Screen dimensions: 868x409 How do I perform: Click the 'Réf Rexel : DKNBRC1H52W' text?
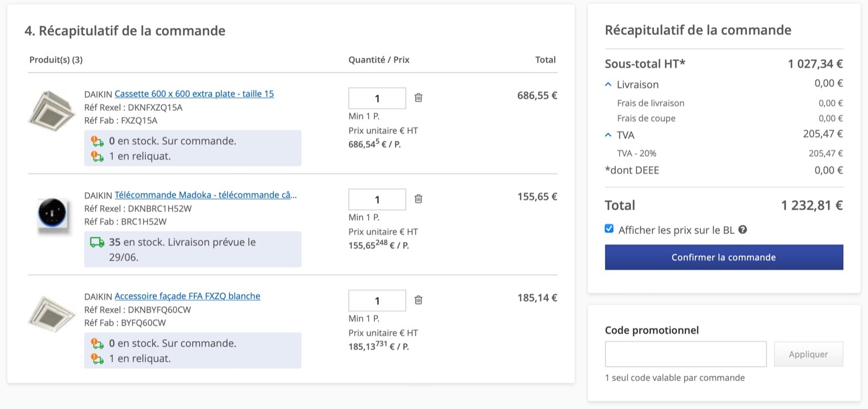coord(138,209)
